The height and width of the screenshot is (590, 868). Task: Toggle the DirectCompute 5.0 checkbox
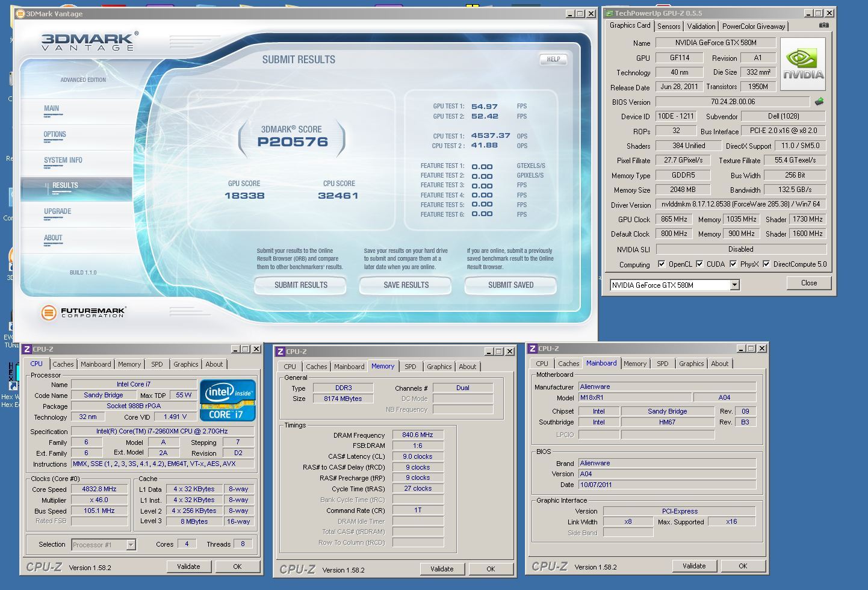766,264
